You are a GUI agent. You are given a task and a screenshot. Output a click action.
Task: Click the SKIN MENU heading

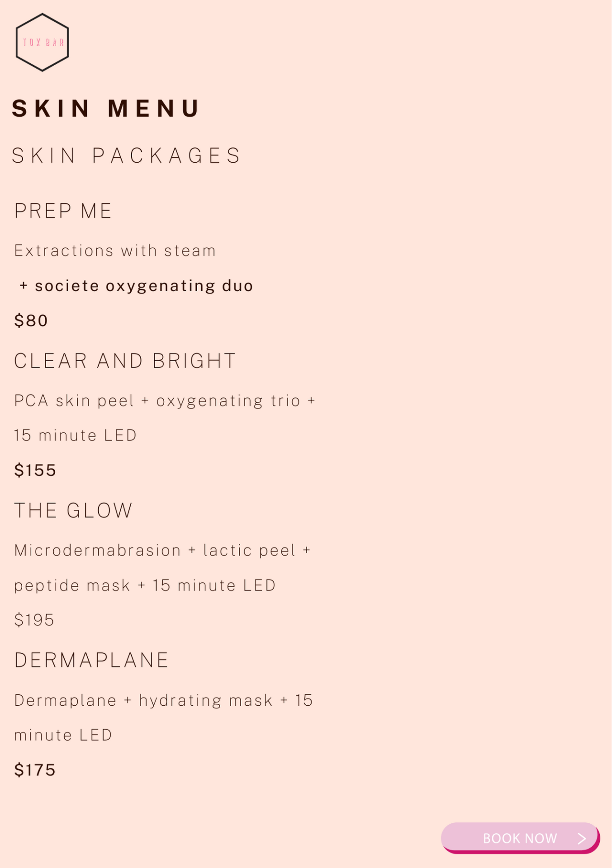[x=105, y=108]
